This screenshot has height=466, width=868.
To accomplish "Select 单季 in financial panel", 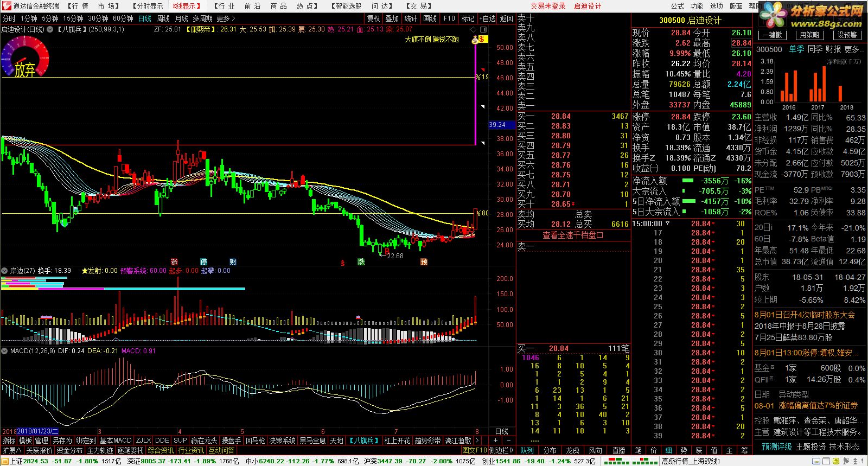I will click(x=796, y=49).
